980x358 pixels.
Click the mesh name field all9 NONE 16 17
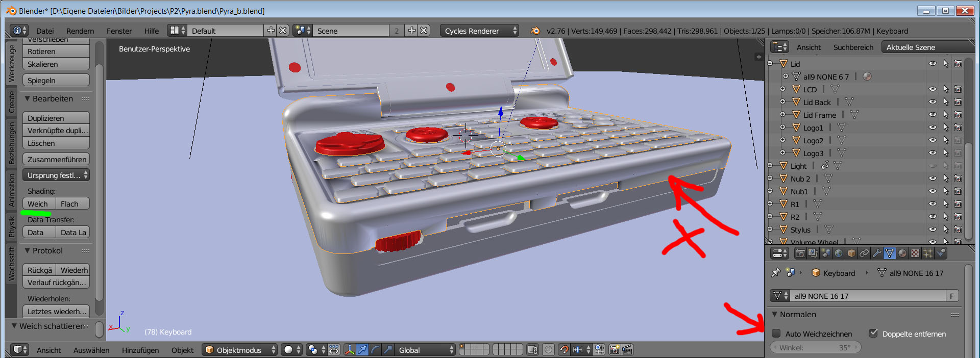click(868, 296)
